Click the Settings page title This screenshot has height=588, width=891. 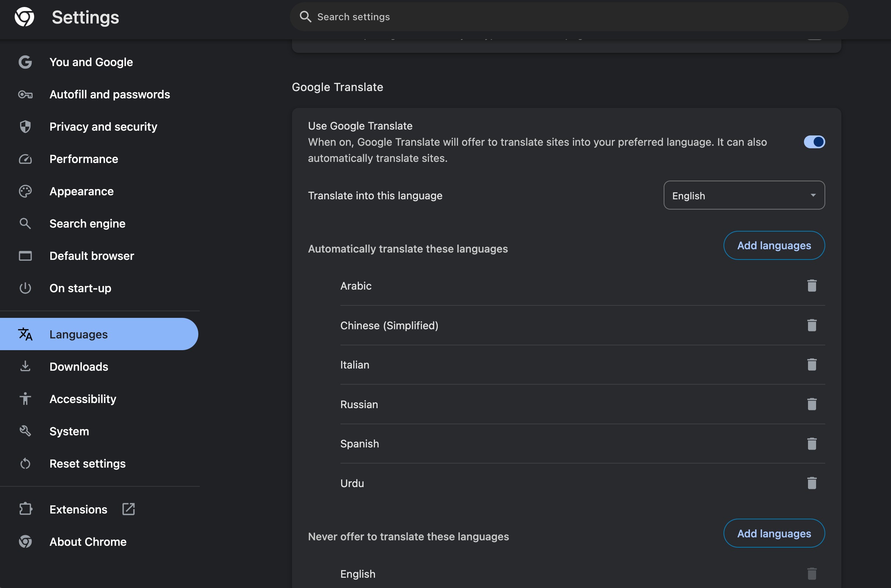click(x=86, y=17)
